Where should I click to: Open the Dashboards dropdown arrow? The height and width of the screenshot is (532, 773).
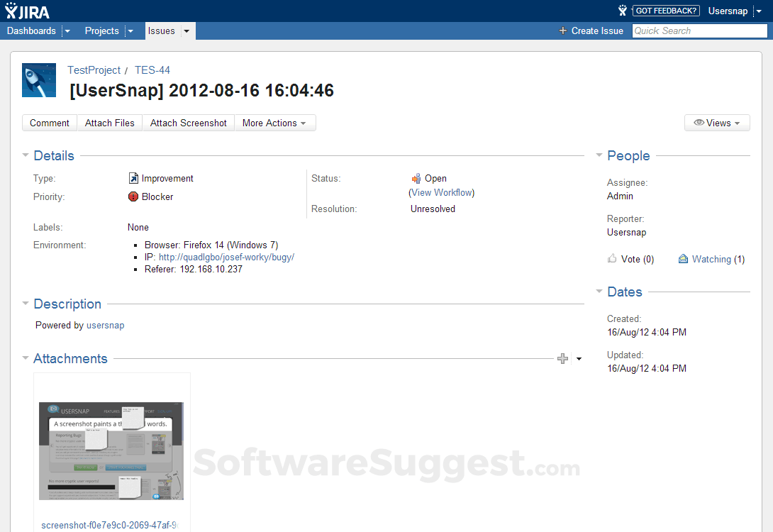pyautogui.click(x=67, y=31)
